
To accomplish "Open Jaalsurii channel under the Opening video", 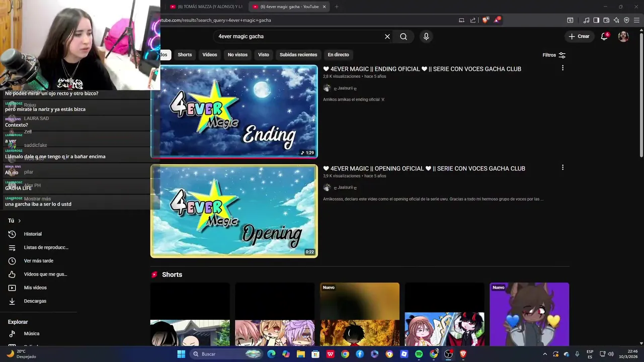I will [345, 188].
